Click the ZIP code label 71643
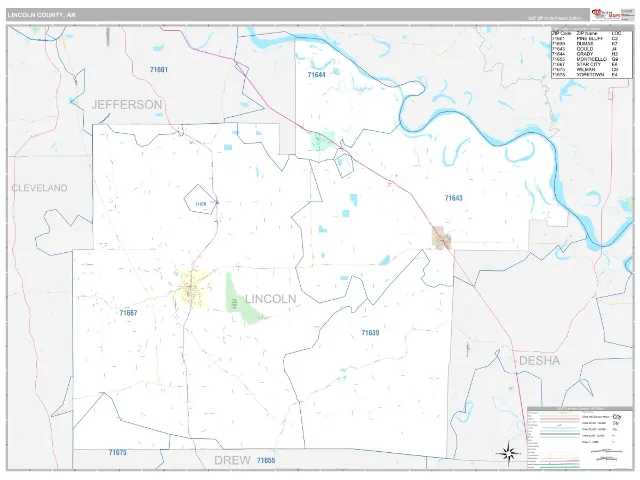The image size is (640, 480). click(453, 198)
